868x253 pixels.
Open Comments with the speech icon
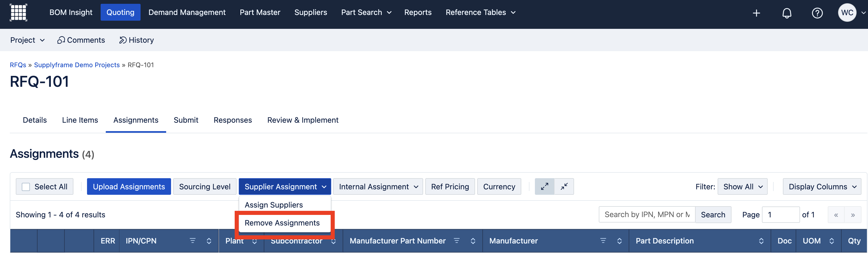coord(81,40)
